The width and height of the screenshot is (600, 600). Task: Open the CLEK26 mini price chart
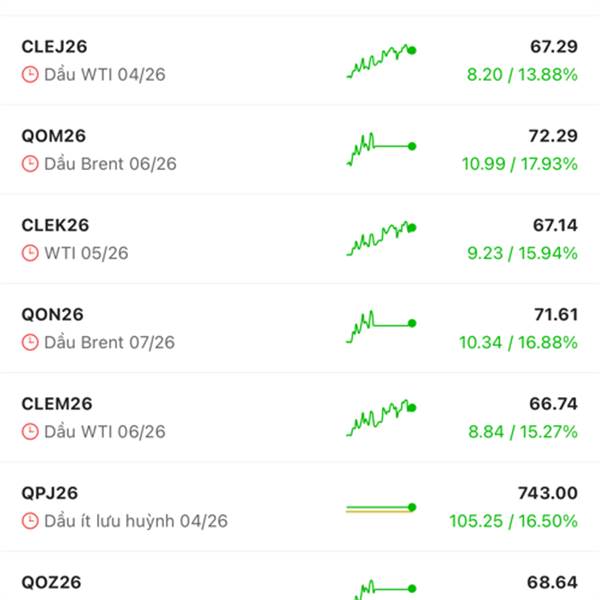(x=381, y=239)
